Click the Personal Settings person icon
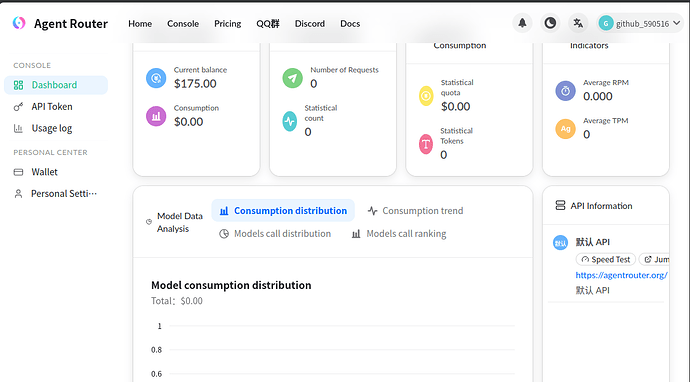This screenshot has height=382, width=690. [x=18, y=194]
